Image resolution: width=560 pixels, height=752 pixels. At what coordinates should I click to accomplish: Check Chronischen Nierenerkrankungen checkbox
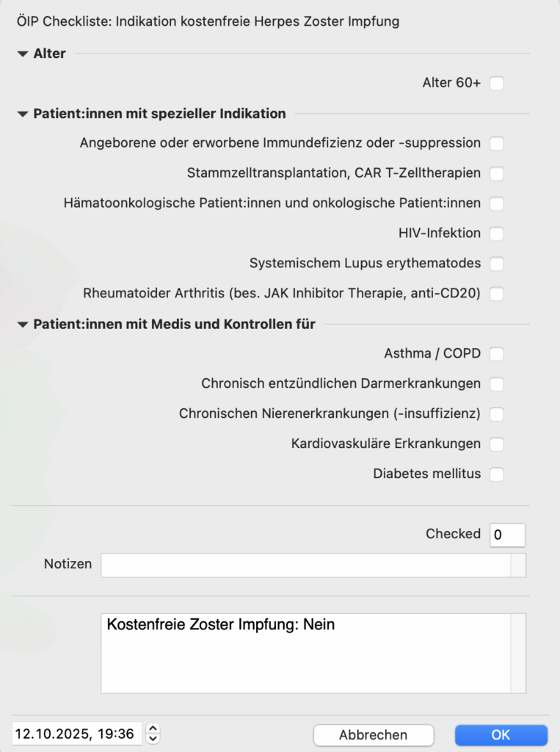point(497,414)
